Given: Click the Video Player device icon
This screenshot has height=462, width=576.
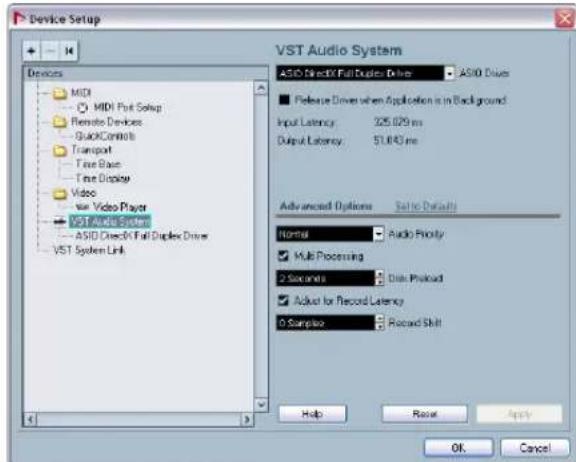Looking at the screenshot, I should pyautogui.click(x=82, y=207).
